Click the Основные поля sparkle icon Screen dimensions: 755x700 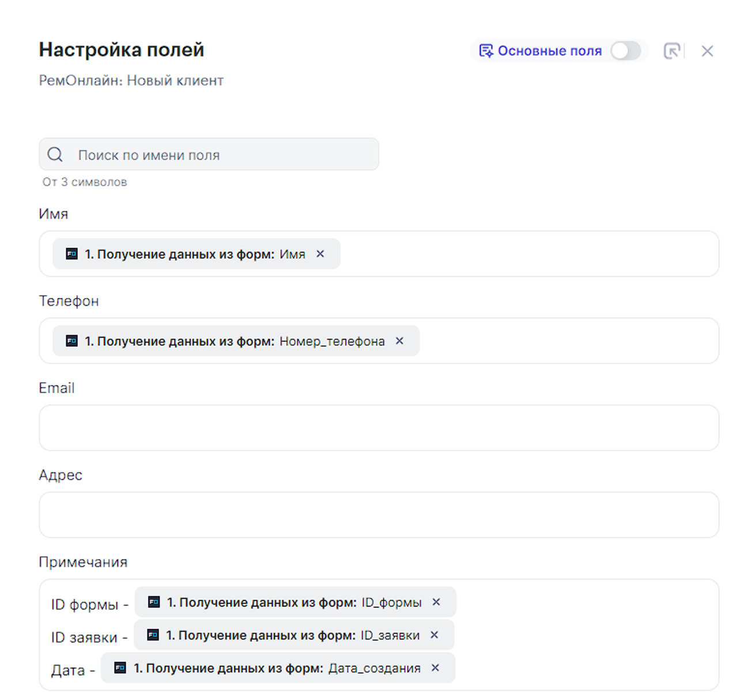(486, 51)
